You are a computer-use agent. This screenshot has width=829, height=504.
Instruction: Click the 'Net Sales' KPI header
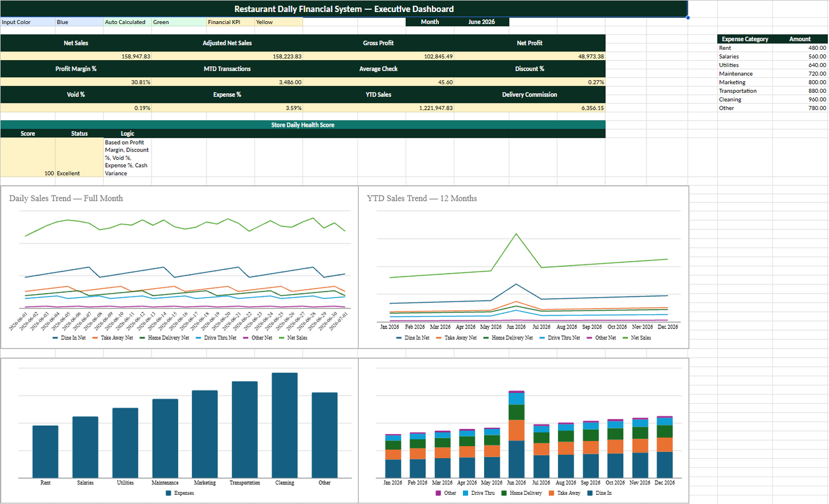(76, 43)
